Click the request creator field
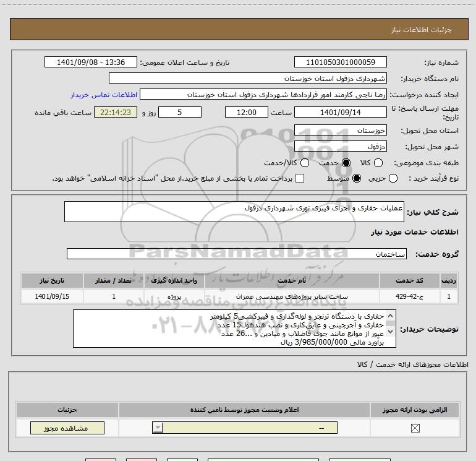The image size is (476, 461). [x=263, y=95]
